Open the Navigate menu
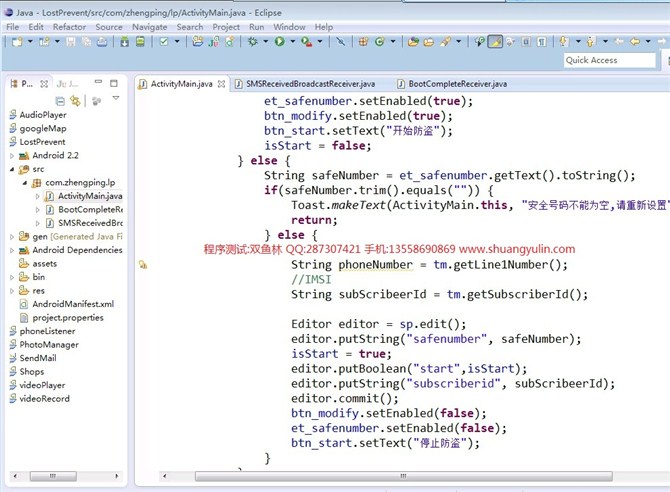Screen dimensions: 670x492 [x=150, y=27]
